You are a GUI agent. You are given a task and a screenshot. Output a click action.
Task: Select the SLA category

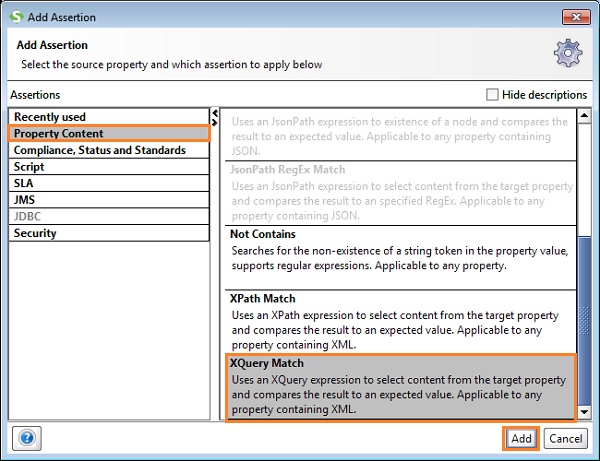[x=109, y=183]
